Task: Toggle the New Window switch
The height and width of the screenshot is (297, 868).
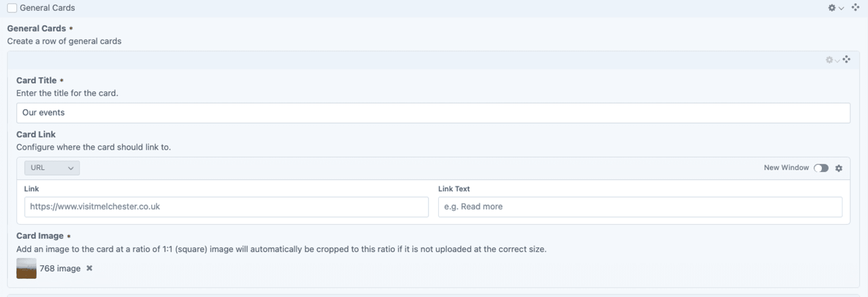Action: [821, 168]
